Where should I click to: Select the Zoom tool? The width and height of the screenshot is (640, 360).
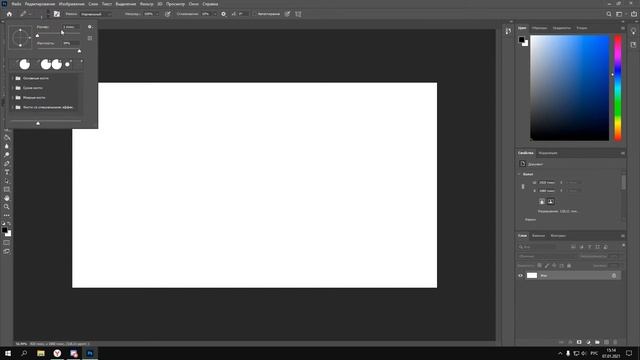7,207
